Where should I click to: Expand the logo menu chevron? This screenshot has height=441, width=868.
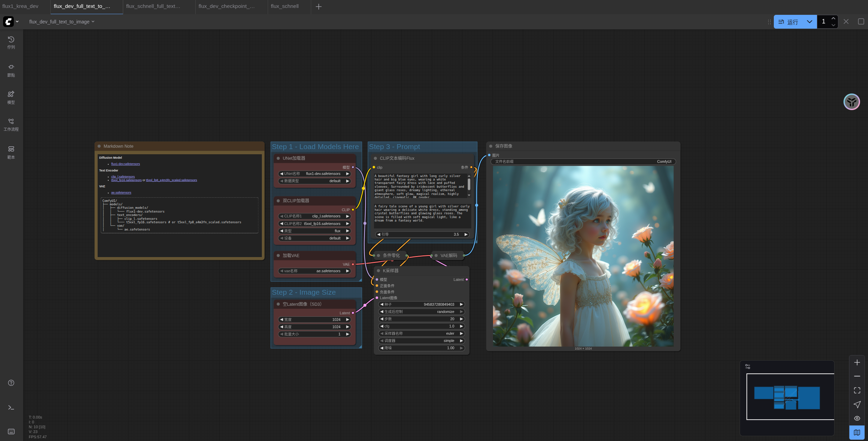pos(17,21)
